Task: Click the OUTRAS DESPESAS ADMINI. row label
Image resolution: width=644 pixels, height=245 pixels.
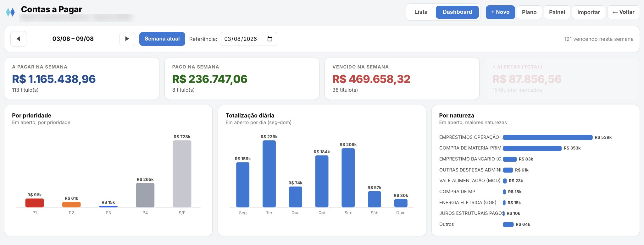Action: 471,170
